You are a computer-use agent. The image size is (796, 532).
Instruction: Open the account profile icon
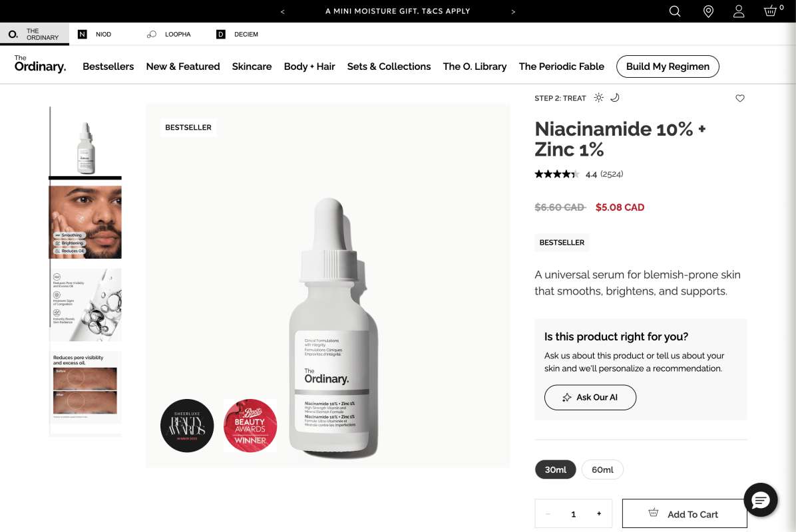739,11
